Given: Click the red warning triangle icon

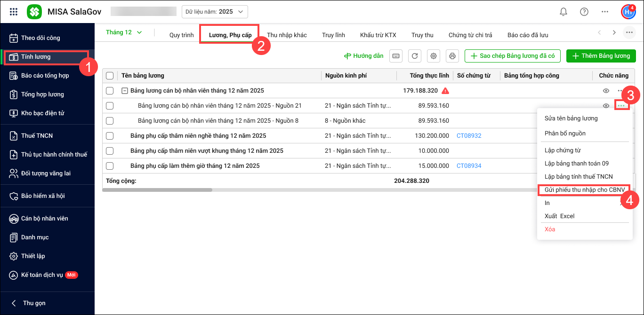Looking at the screenshot, I should [445, 91].
